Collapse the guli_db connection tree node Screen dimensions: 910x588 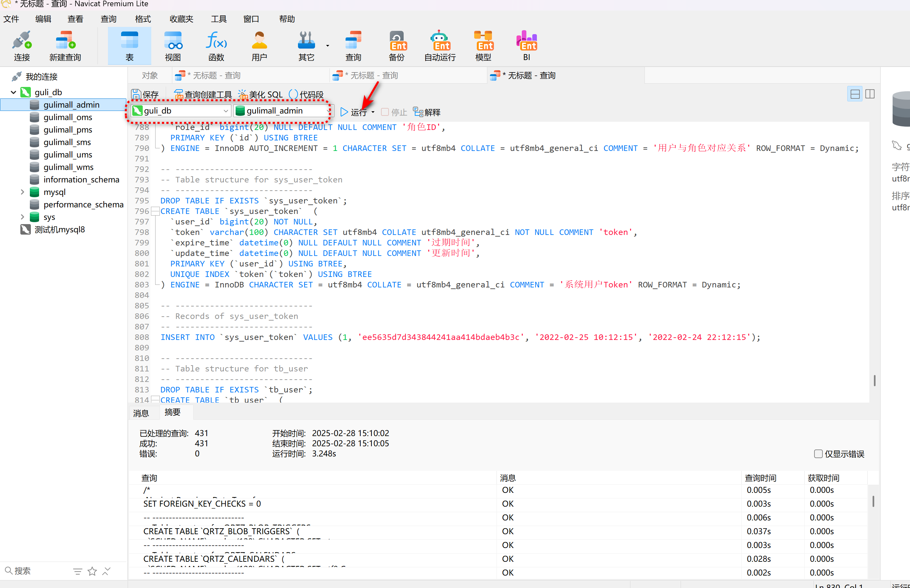[x=13, y=92]
